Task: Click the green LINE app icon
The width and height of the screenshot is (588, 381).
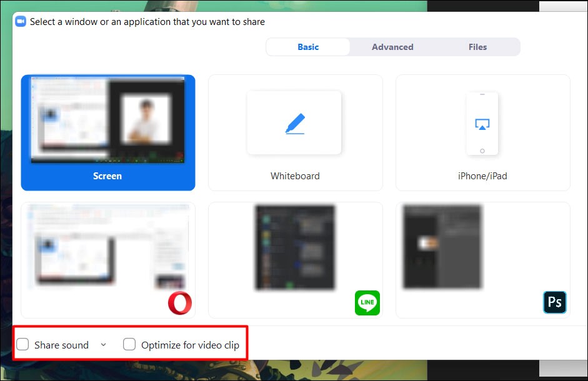Action: pyautogui.click(x=367, y=303)
